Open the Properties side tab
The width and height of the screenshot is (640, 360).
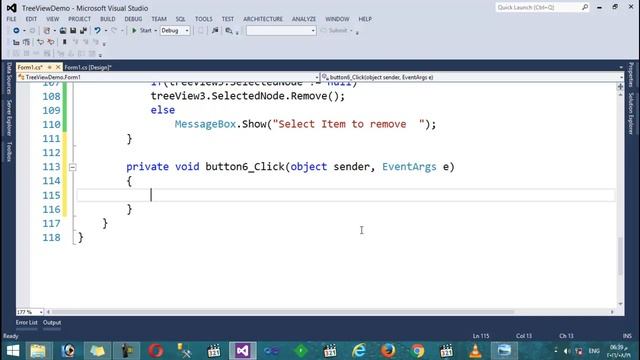pyautogui.click(x=631, y=75)
